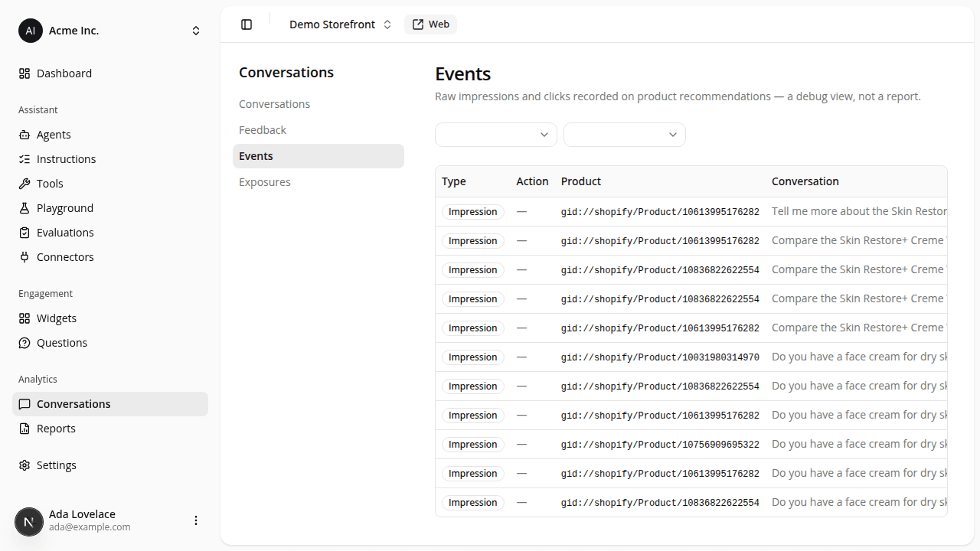Select the Questions help-bubble icon

[x=24, y=343]
